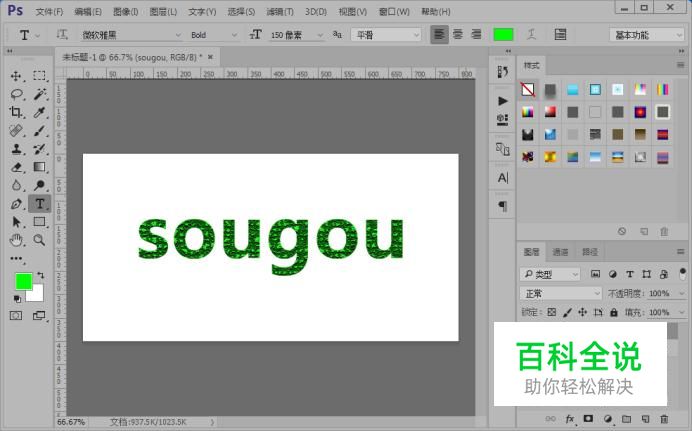Open the anti-aliasing method dropdown
Screen dimensions: 692x431
coord(386,35)
